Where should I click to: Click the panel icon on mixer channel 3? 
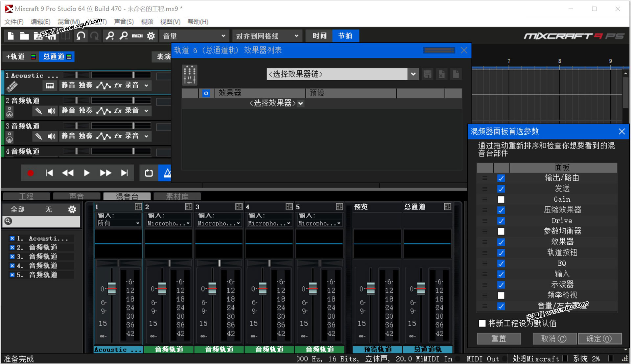239,207
